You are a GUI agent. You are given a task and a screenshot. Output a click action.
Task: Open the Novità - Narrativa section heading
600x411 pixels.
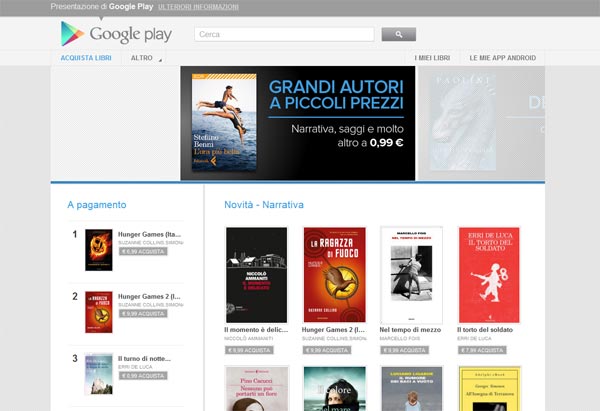tap(264, 205)
